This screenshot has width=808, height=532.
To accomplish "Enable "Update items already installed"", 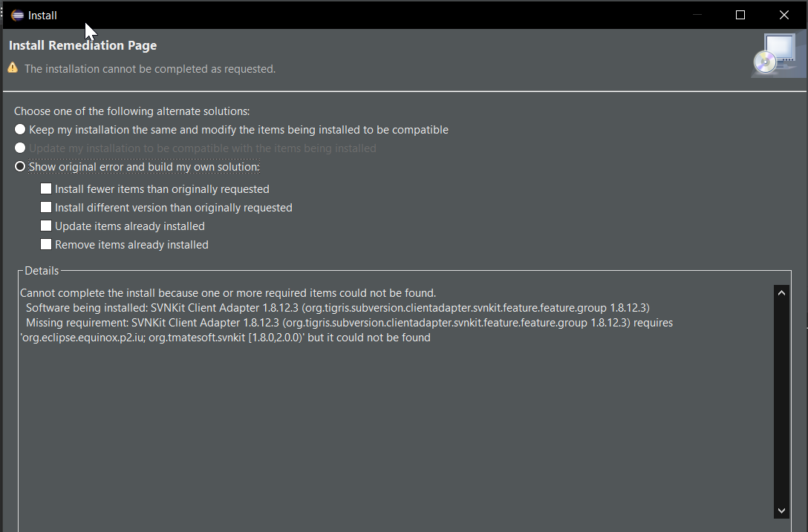I will (x=46, y=226).
